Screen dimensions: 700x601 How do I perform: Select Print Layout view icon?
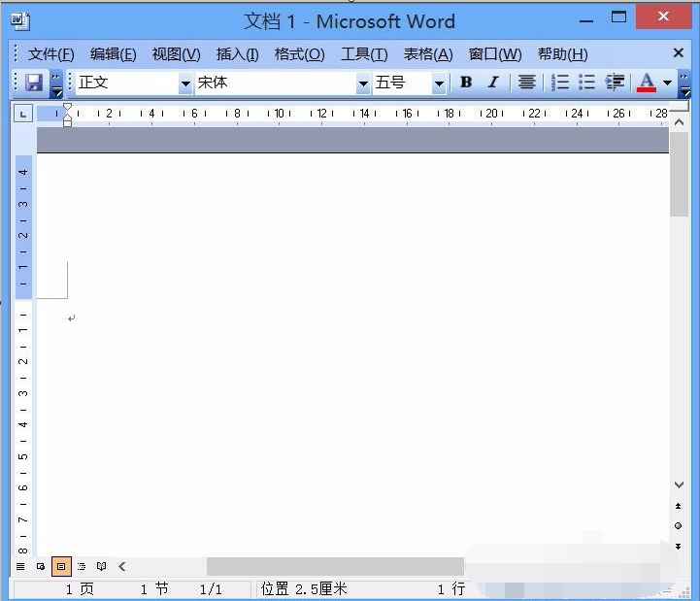pos(61,567)
